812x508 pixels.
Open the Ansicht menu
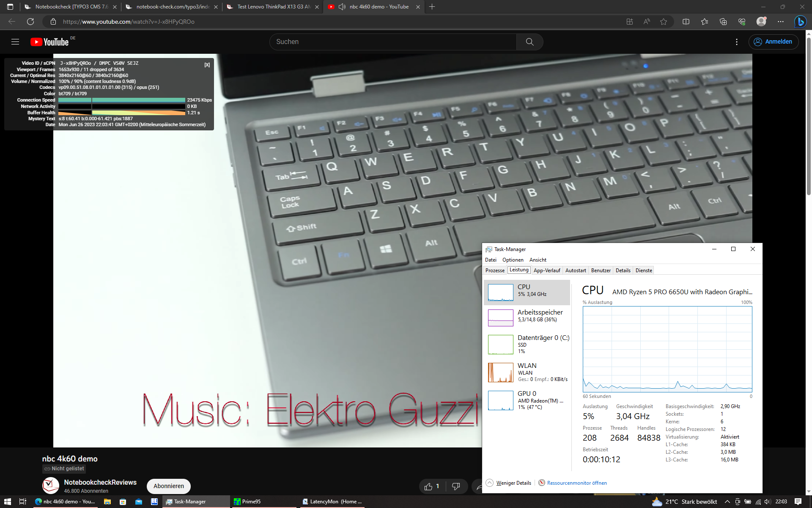(538, 260)
